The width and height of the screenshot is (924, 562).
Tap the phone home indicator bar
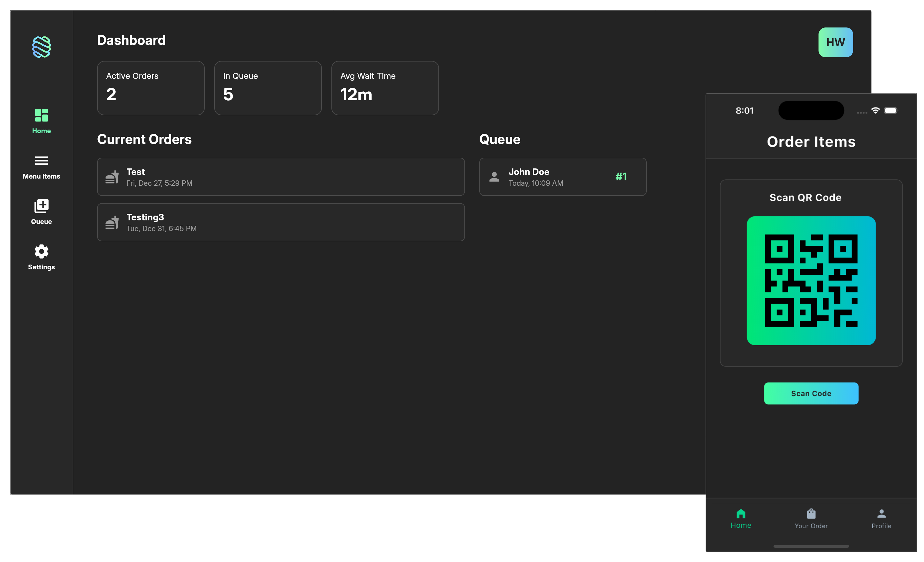pos(811,546)
